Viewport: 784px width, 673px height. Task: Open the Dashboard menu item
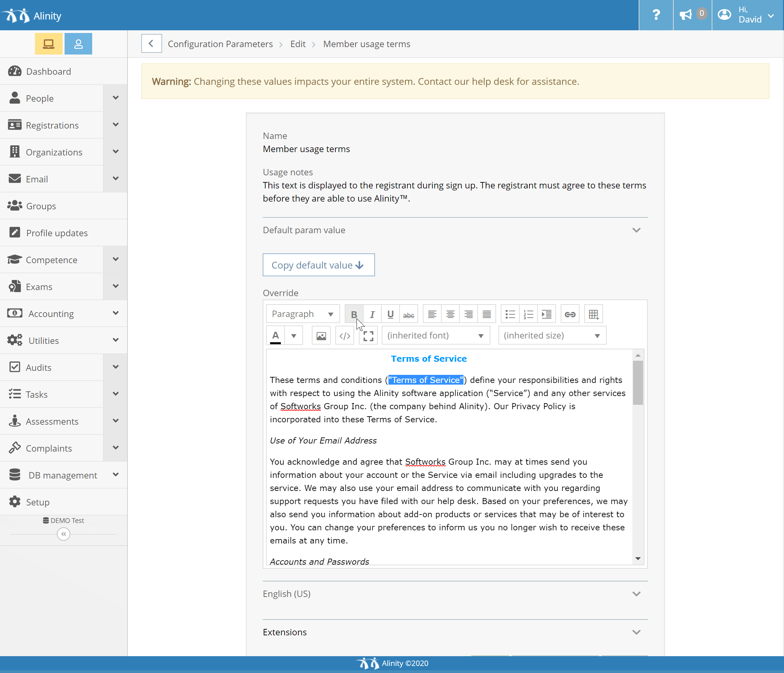[x=64, y=72]
